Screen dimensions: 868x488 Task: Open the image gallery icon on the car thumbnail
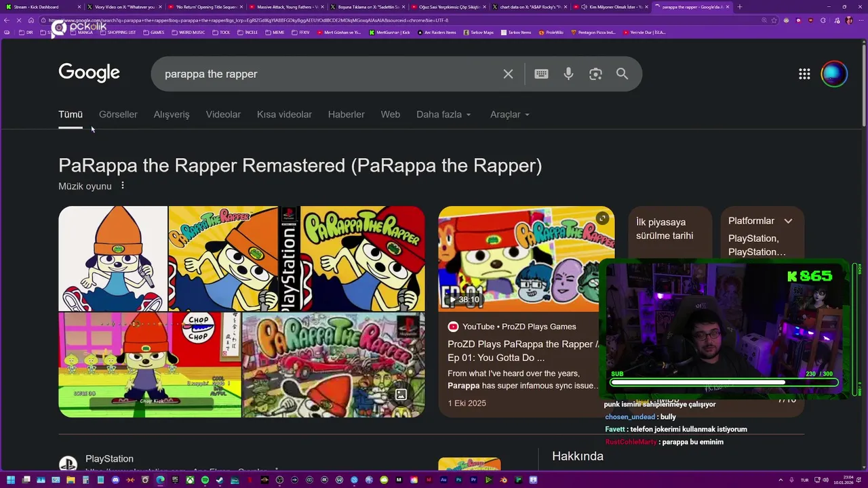coord(401,394)
